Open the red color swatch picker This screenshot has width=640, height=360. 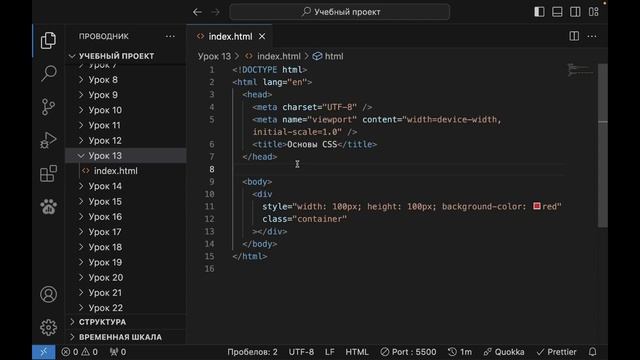(x=537, y=206)
